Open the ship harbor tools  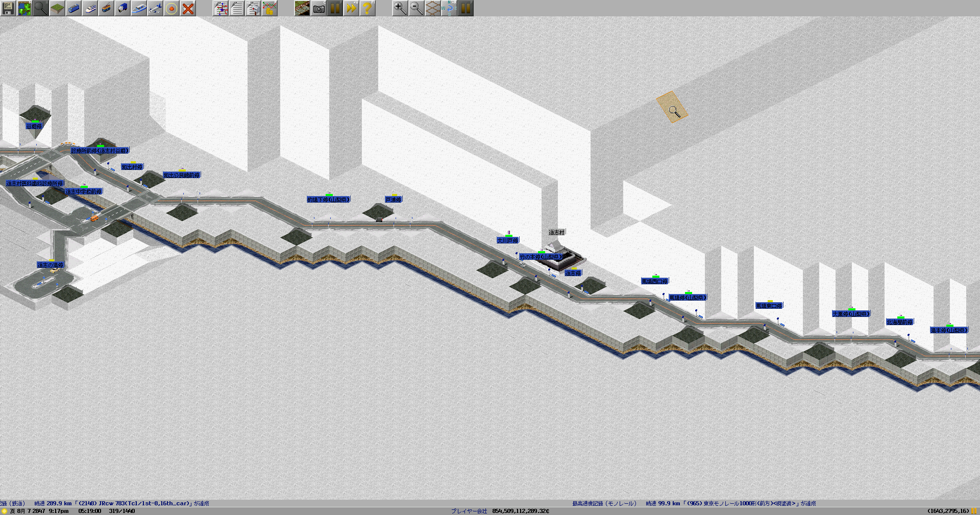point(139,8)
